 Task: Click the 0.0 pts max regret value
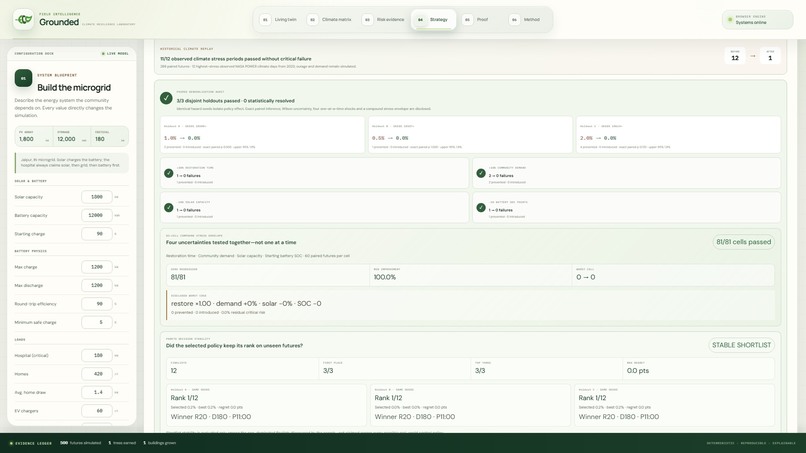(x=637, y=371)
